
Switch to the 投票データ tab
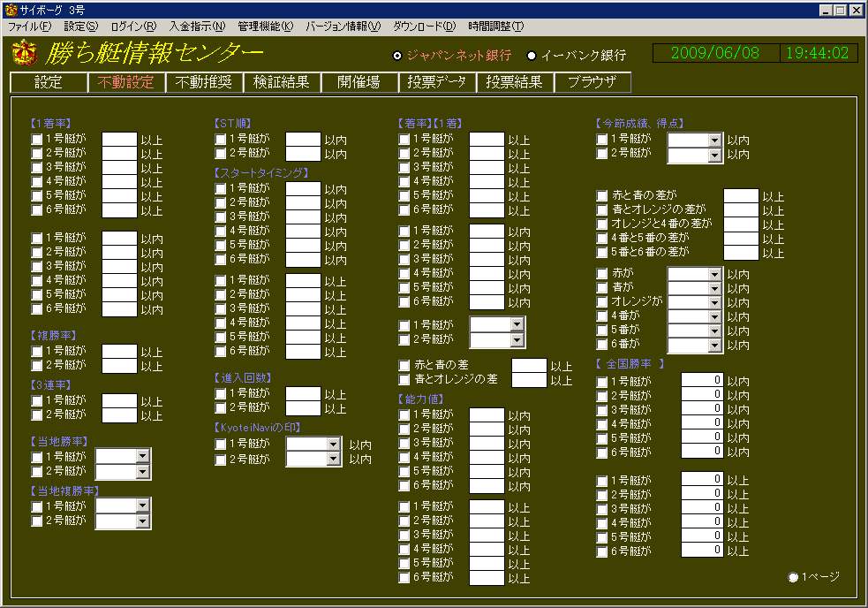[437, 82]
